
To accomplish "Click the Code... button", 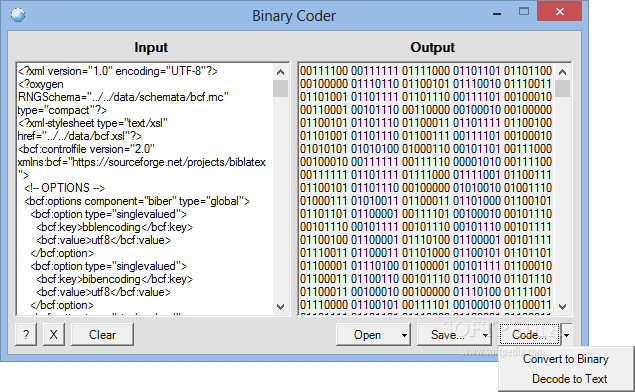I will pyautogui.click(x=529, y=334).
